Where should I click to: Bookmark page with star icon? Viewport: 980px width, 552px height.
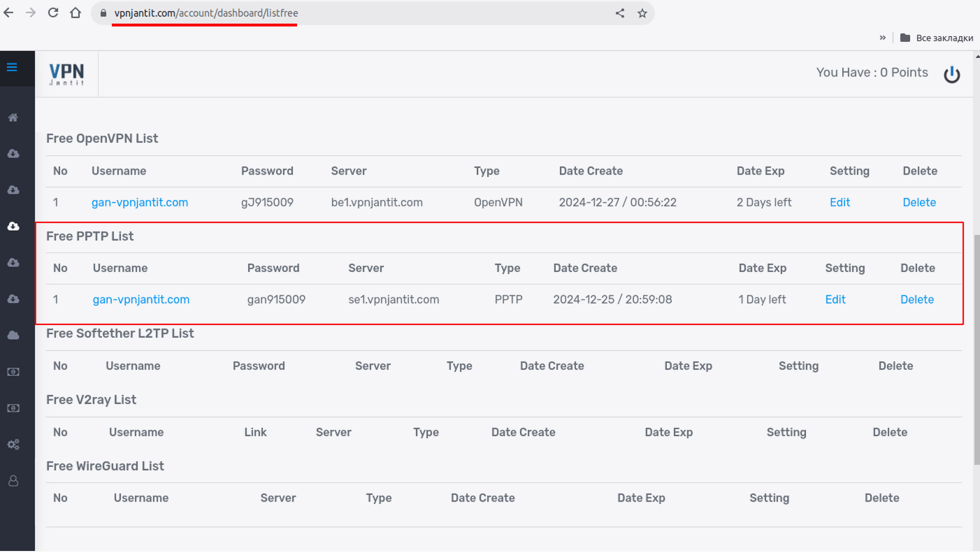(642, 13)
